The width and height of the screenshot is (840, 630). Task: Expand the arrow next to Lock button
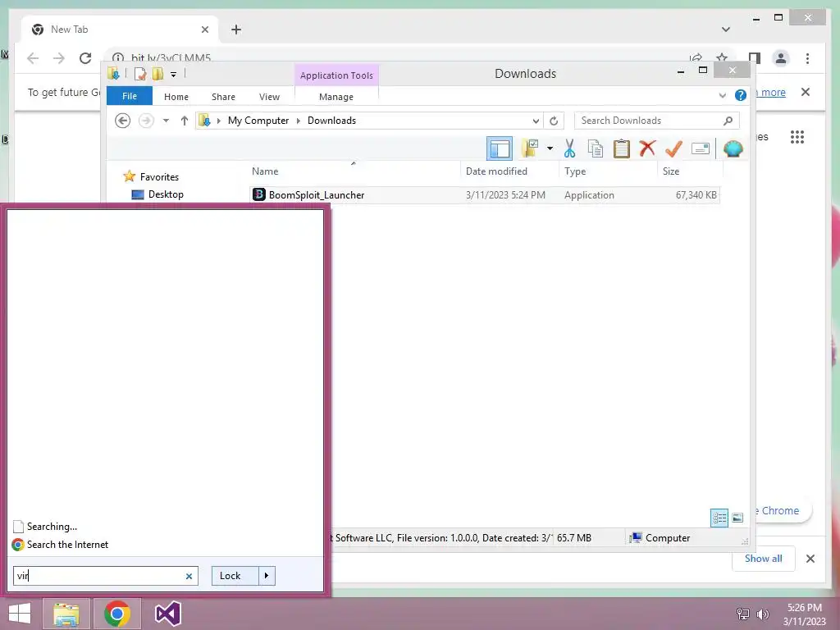click(x=267, y=576)
